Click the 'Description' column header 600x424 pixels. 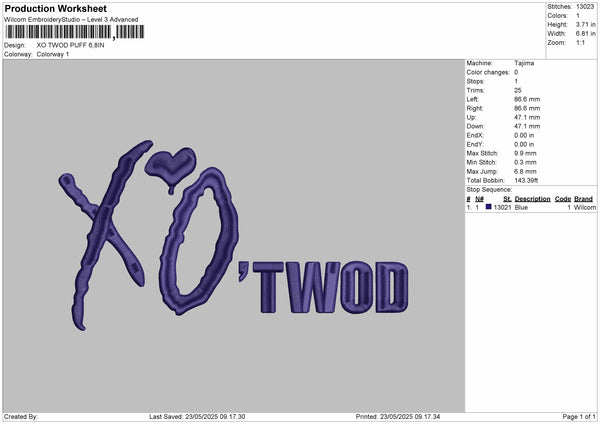[532, 199]
